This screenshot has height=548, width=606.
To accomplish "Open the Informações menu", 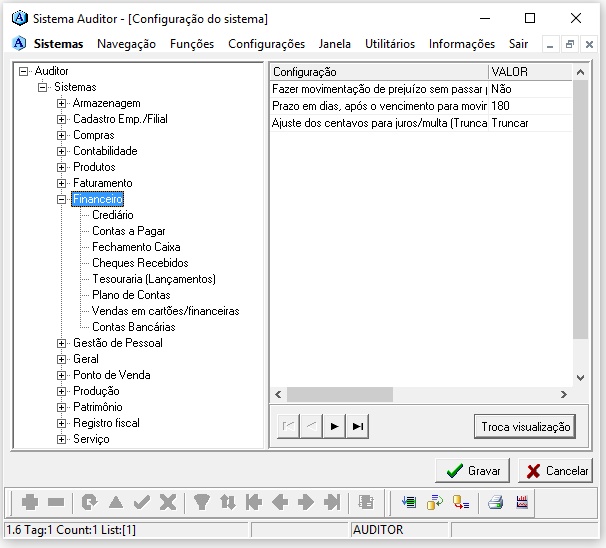I will point(461,44).
